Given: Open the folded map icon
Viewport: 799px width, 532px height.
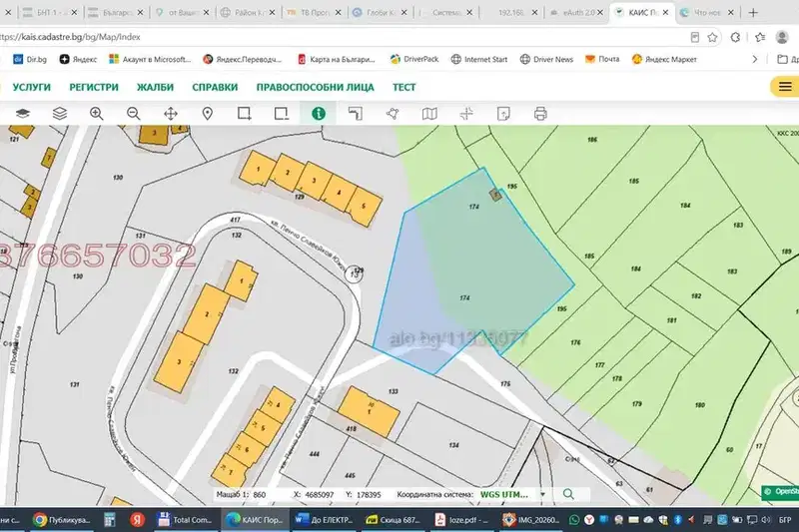Looking at the screenshot, I should (x=429, y=113).
